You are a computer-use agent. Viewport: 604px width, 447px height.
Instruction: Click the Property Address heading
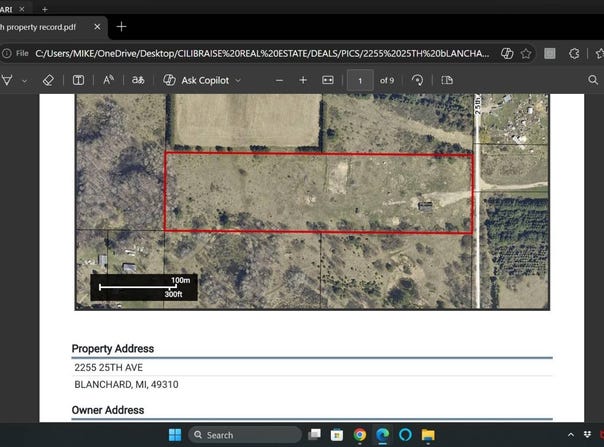click(x=113, y=348)
